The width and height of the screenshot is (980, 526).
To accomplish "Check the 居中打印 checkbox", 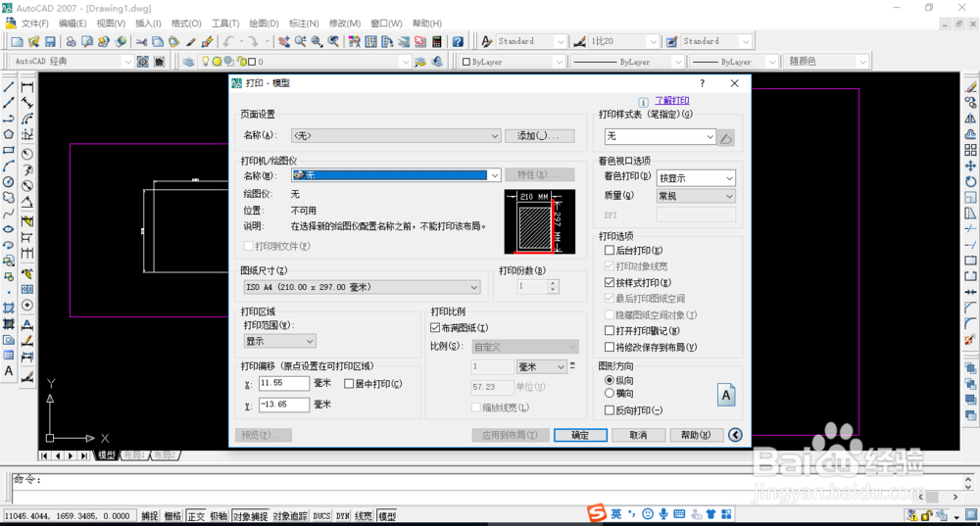I will click(349, 384).
